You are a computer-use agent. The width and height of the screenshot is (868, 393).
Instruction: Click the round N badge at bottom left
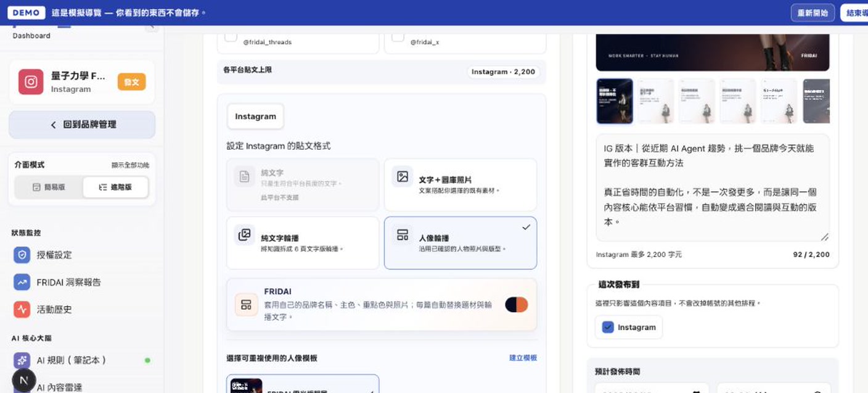point(24,381)
